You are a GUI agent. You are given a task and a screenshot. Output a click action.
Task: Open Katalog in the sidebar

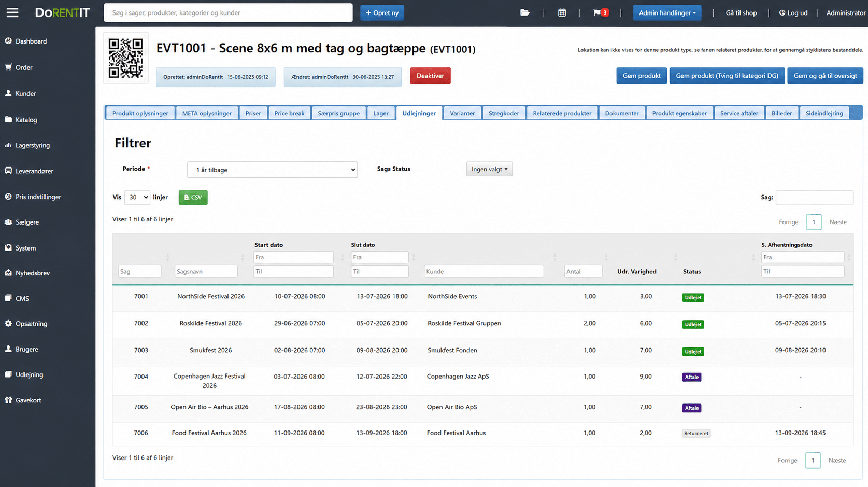tap(26, 120)
